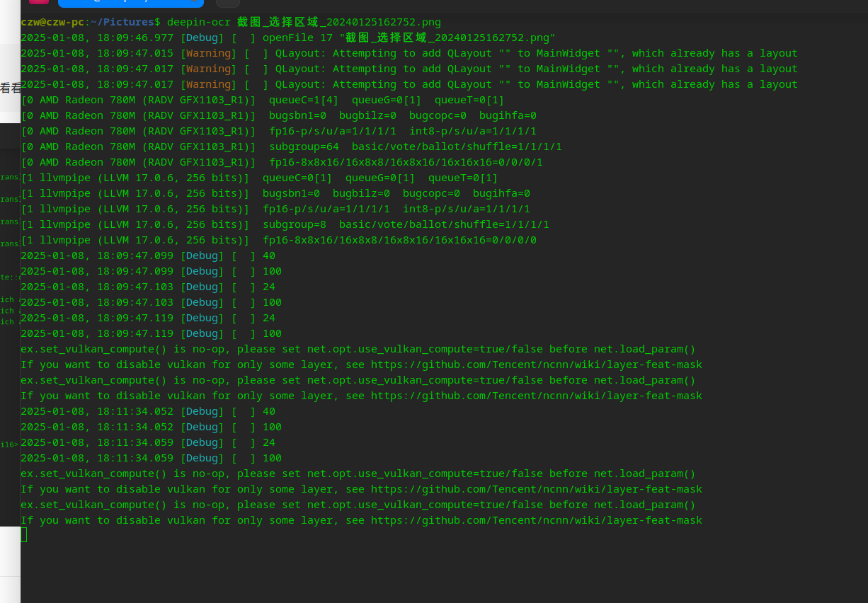Click the "~/Pictures" path in the prompt

click(x=122, y=22)
